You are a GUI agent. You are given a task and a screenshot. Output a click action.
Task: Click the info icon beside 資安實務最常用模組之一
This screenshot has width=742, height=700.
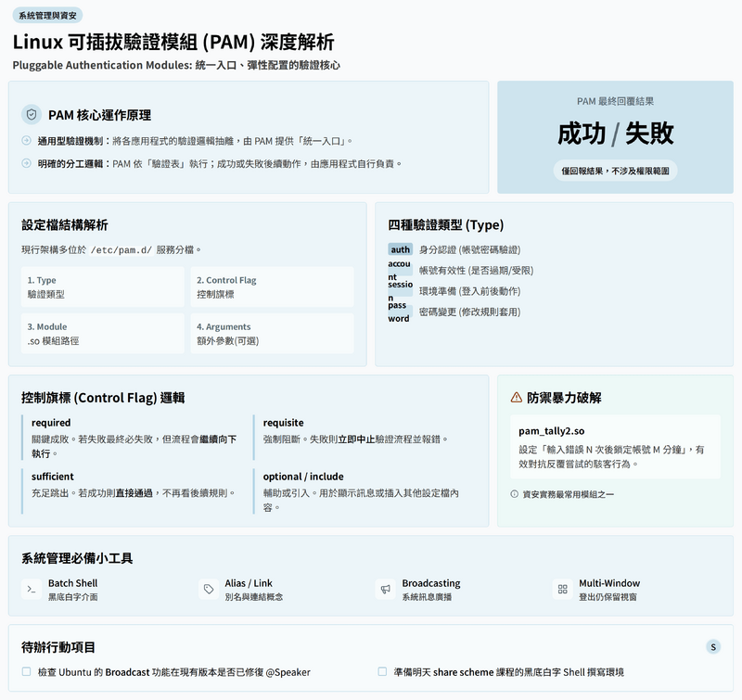[x=515, y=494]
